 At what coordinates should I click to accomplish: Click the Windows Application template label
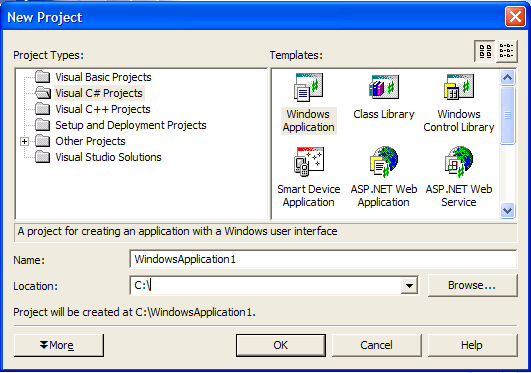click(x=309, y=121)
